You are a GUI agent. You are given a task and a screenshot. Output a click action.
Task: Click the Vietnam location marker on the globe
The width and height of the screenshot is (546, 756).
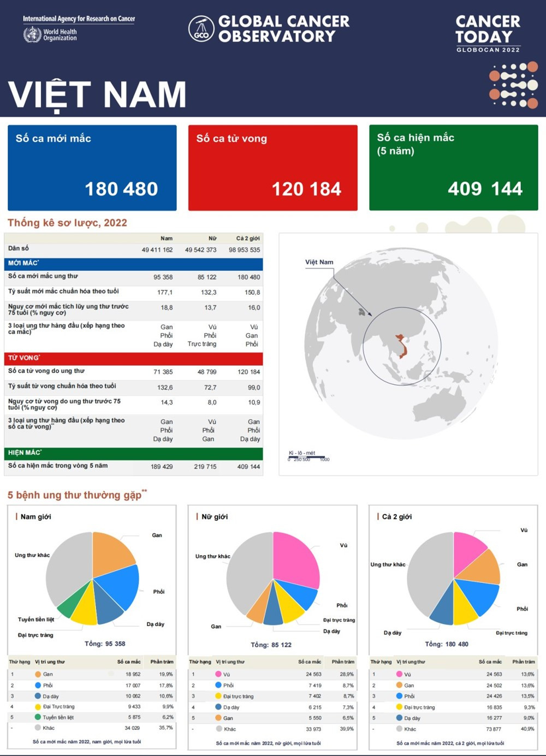point(402,346)
